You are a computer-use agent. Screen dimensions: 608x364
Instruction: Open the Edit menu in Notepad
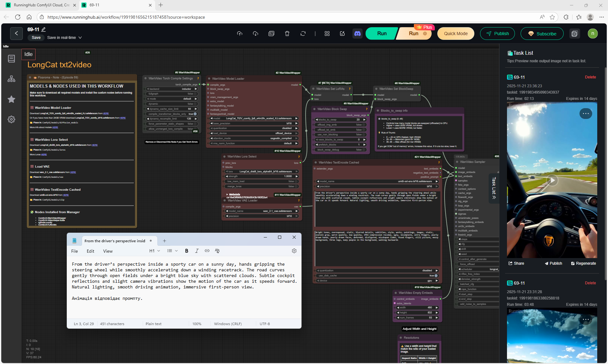[90, 251]
